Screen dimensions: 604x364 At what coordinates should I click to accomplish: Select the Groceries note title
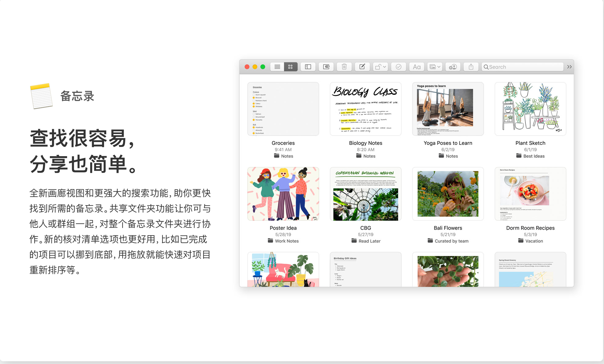[283, 143]
